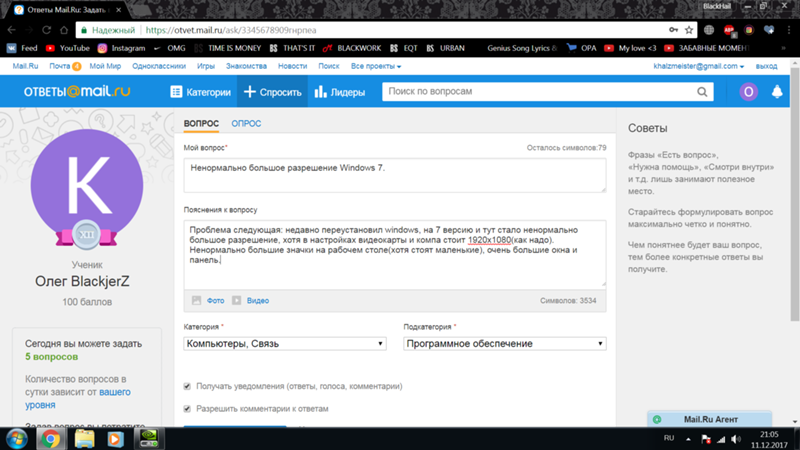Viewport: 800px width, 450px height.
Task: Open File Explorer from the taskbar
Action: (x=84, y=439)
